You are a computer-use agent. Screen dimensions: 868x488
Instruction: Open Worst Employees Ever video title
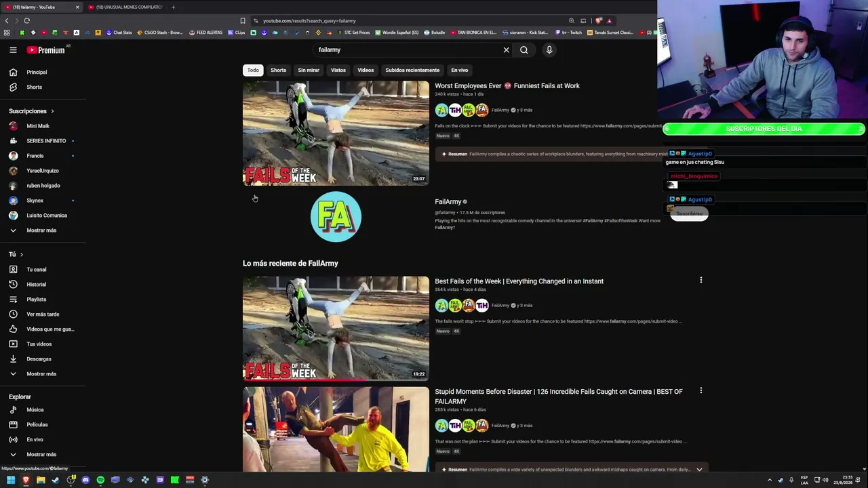pos(507,85)
